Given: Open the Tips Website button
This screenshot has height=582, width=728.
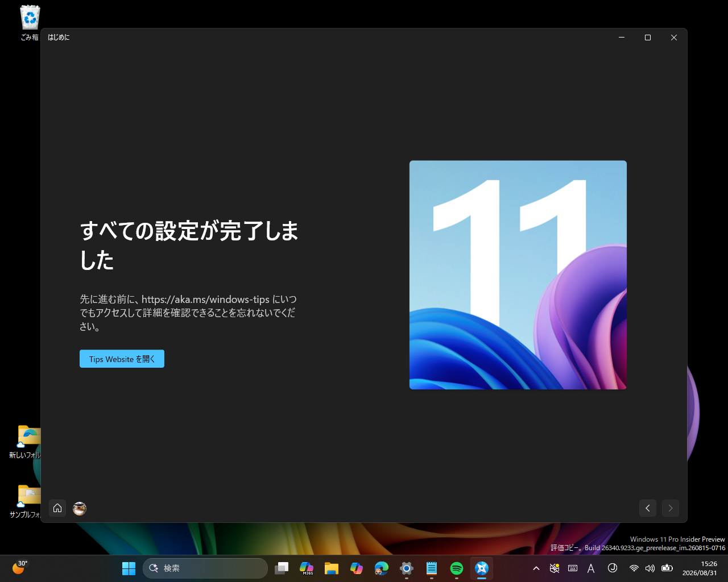Looking at the screenshot, I should pyautogui.click(x=122, y=359).
